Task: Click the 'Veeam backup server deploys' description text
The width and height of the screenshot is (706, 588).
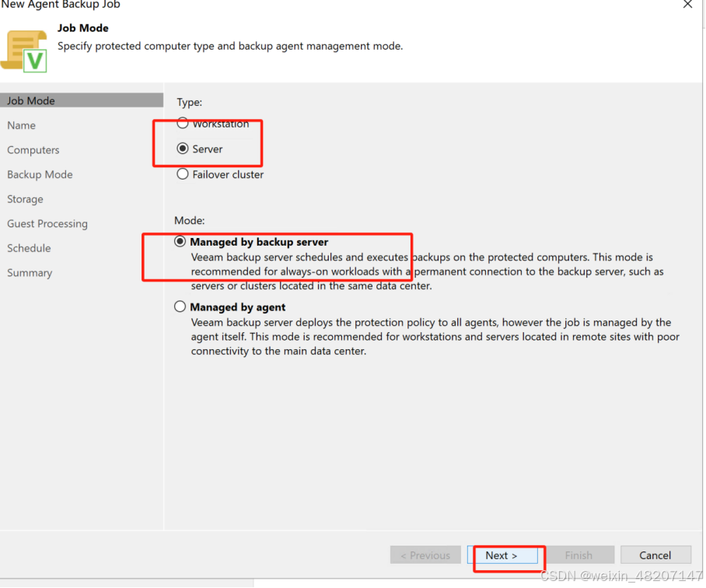Action: coord(435,336)
